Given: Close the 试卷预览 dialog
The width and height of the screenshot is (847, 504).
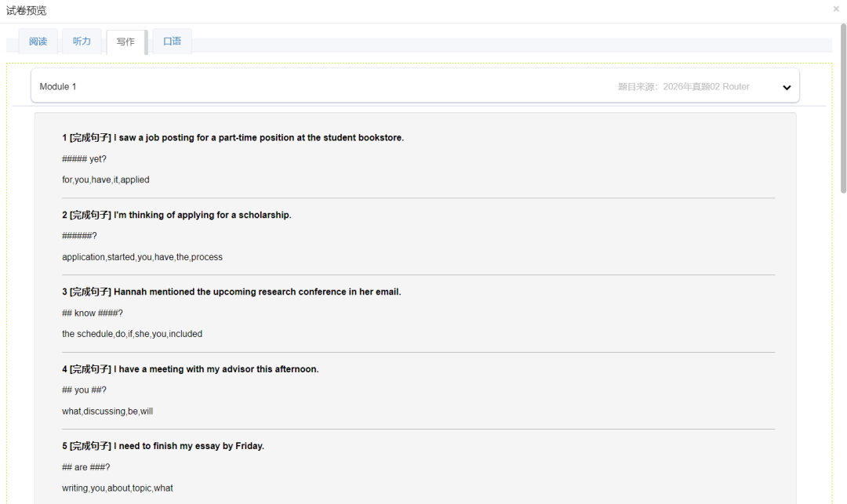Looking at the screenshot, I should [836, 9].
